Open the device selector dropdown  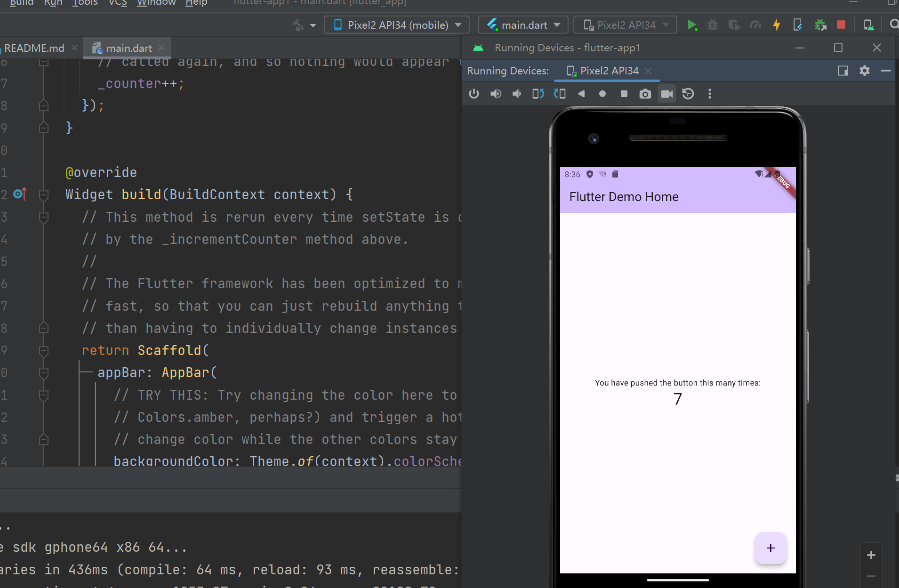click(x=395, y=24)
